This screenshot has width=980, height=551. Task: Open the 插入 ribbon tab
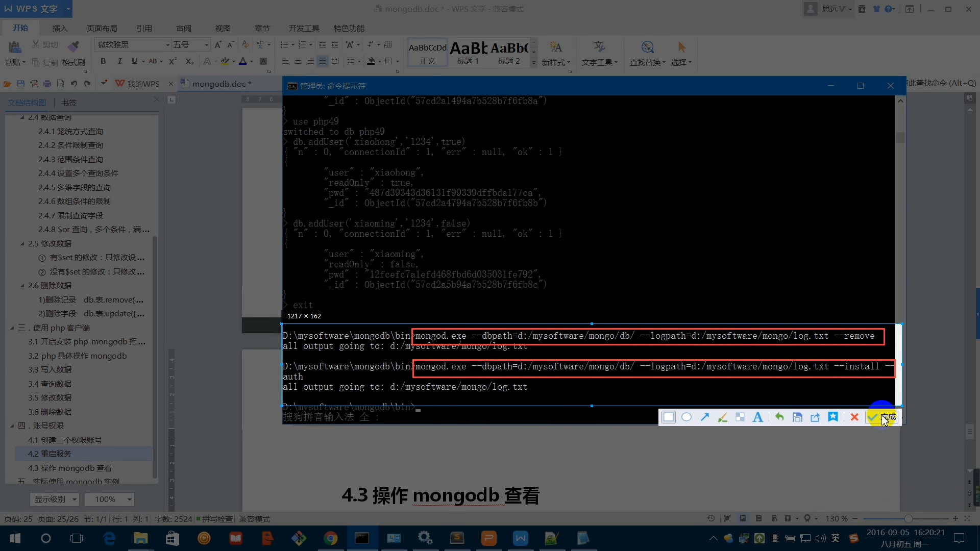pos(60,28)
